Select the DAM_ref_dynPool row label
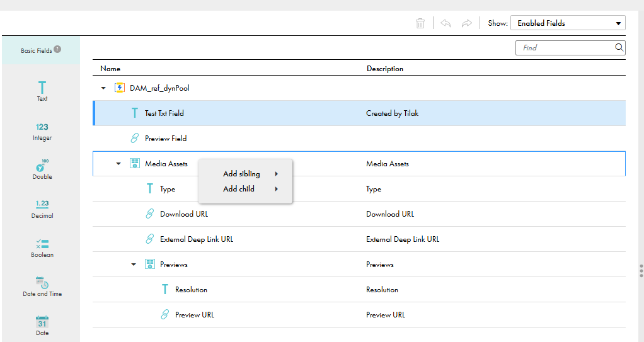 pos(160,88)
